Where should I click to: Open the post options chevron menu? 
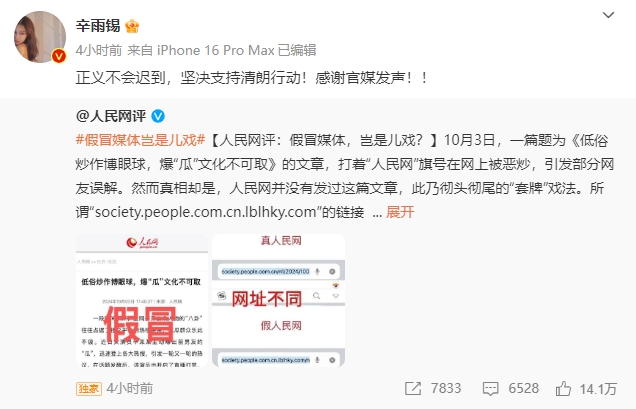click(608, 15)
